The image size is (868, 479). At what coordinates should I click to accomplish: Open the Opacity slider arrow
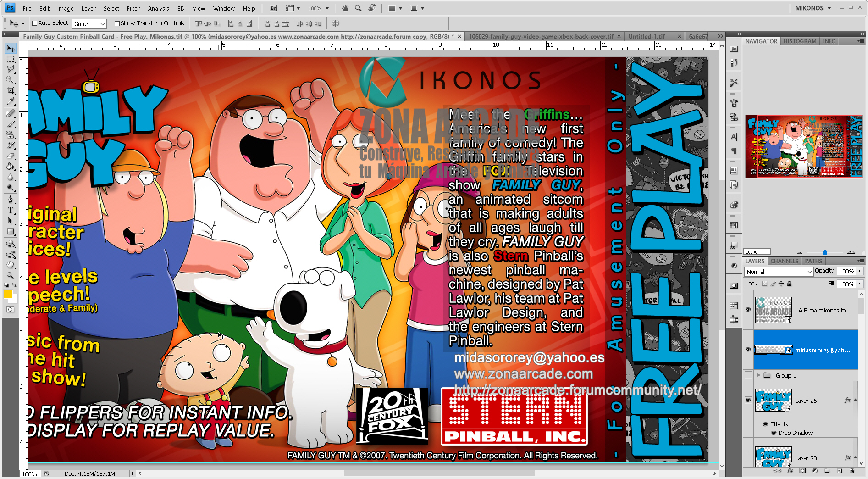pyautogui.click(x=860, y=271)
